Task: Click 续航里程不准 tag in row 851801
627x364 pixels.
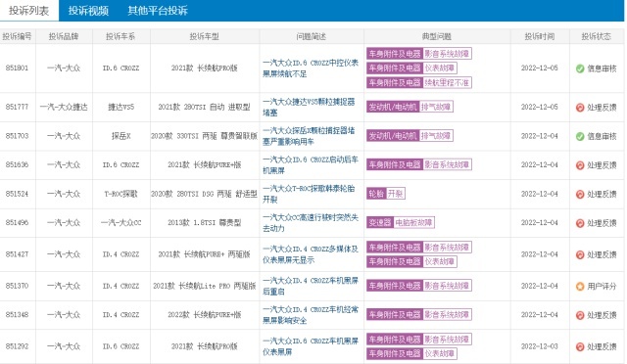Action: [419, 82]
